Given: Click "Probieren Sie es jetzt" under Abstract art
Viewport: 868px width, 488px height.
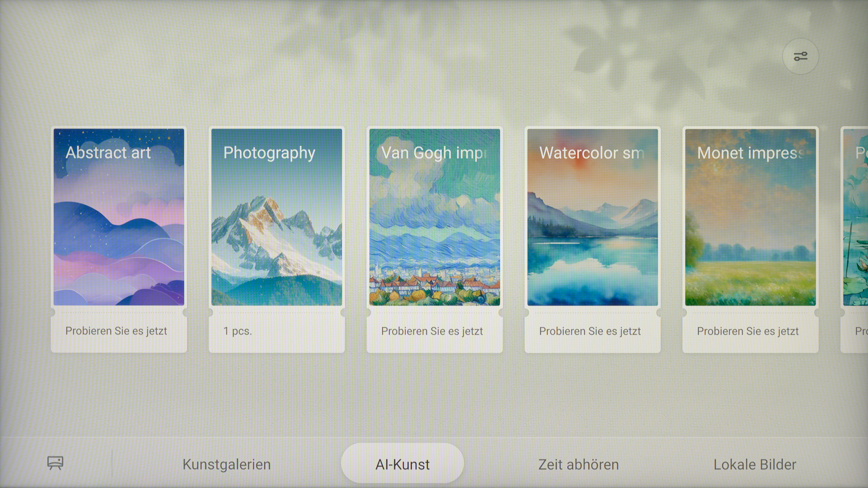Looking at the screenshot, I should [116, 331].
